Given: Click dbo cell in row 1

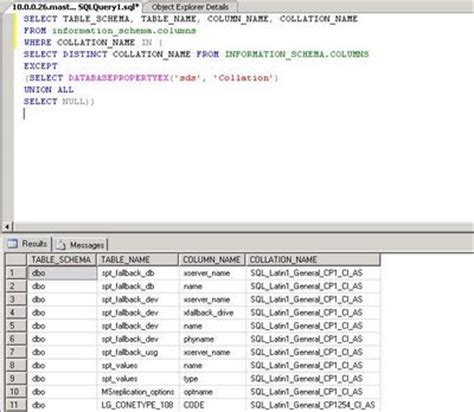Looking at the screenshot, I should [x=62, y=273].
